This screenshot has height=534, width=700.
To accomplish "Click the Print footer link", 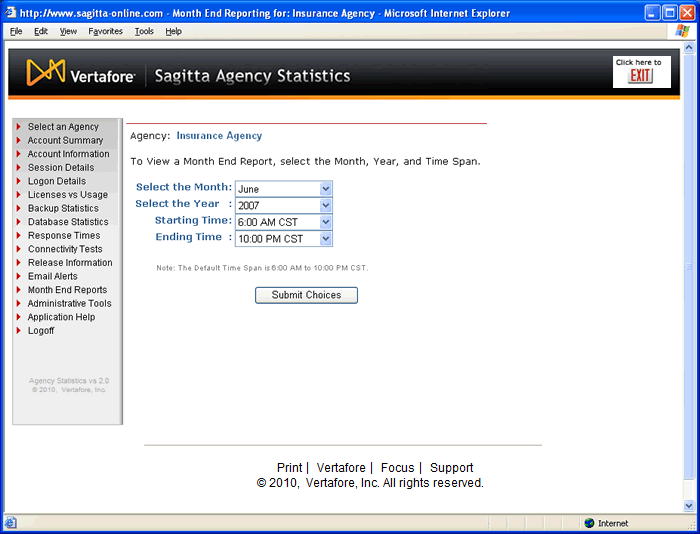I will pos(289,467).
